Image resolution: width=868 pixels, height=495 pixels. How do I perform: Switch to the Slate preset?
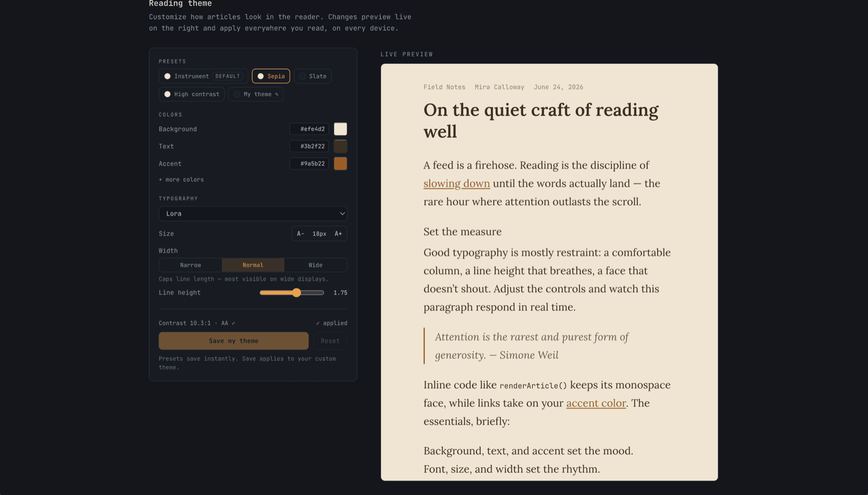[x=312, y=76]
